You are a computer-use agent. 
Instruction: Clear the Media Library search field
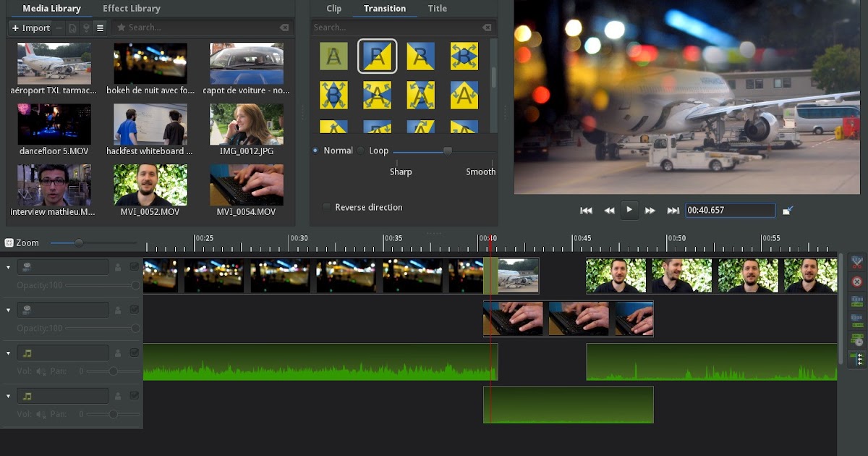pyautogui.click(x=284, y=28)
